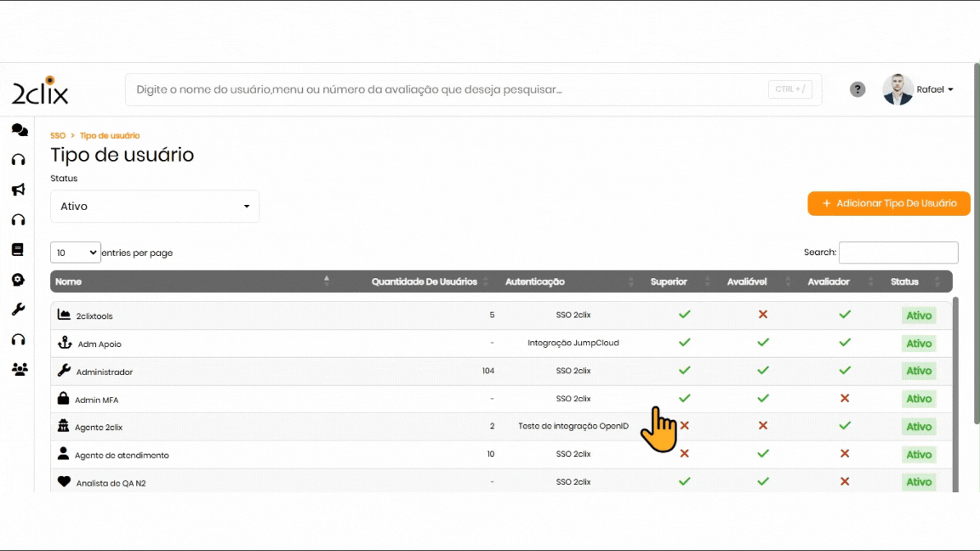Click the table Search input field
The height and width of the screenshot is (551, 980).
click(897, 253)
